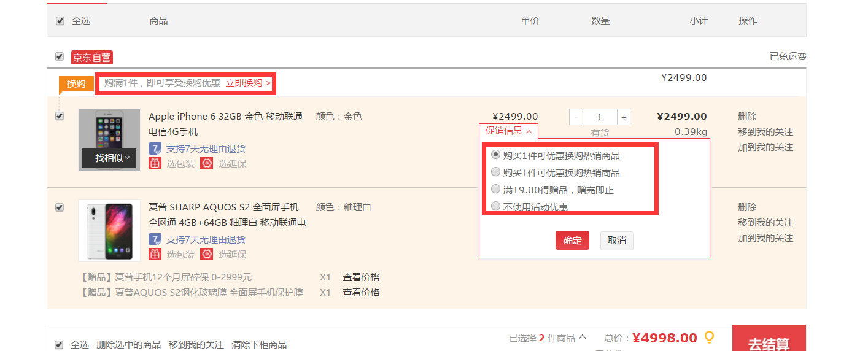Confirm promotion with the 确定 button

tap(572, 241)
